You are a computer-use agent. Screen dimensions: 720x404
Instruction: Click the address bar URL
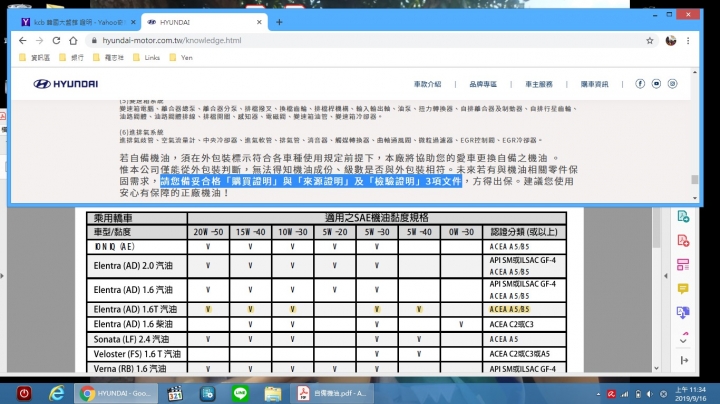tap(171, 40)
